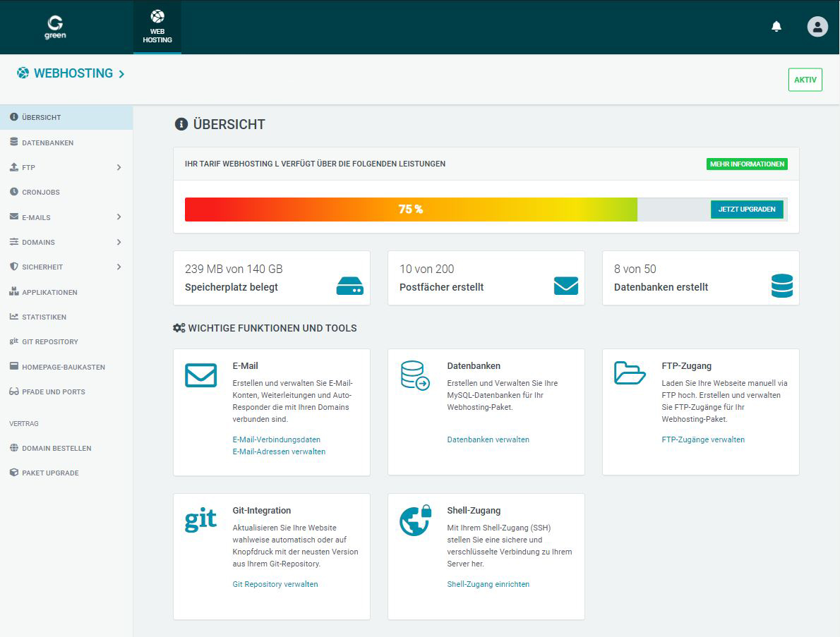Click the green logo in header

(55, 27)
